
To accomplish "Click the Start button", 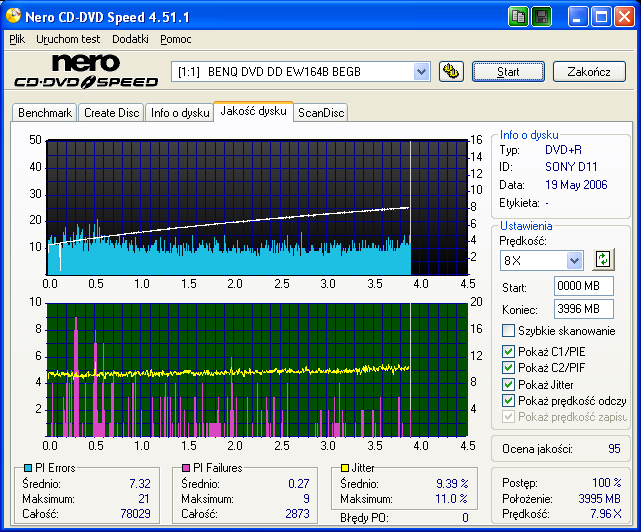I will pos(508,72).
